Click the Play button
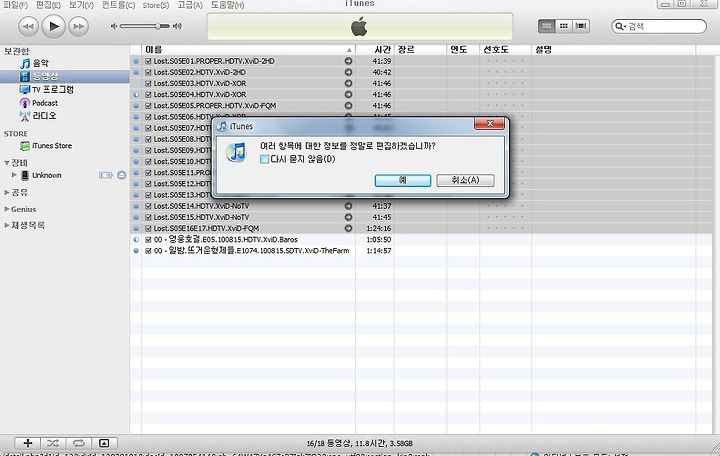The width and height of the screenshot is (720, 456). click(54, 26)
